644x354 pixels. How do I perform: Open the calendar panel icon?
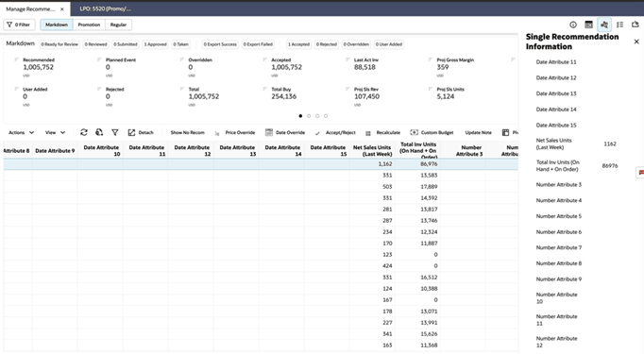[x=588, y=25]
